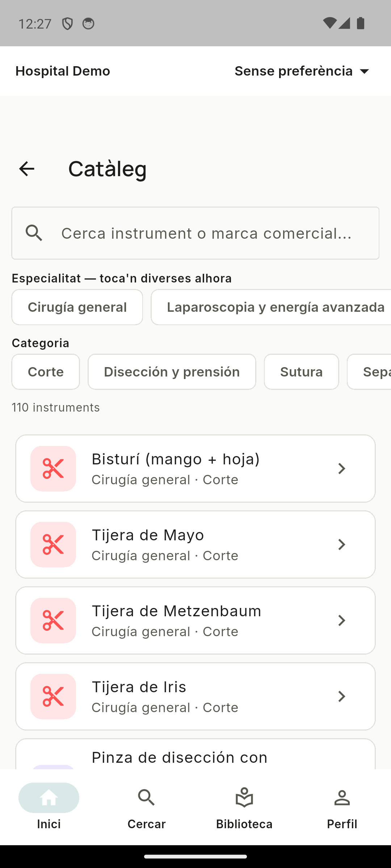Open the Sense preferència dropdown

(303, 71)
